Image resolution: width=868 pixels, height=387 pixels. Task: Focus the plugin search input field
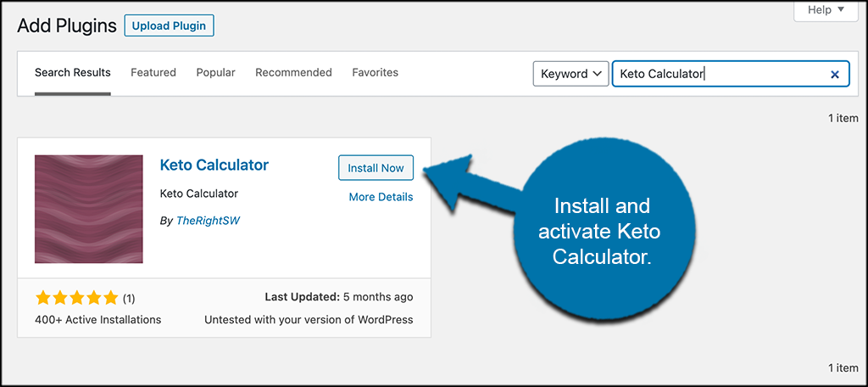click(730, 74)
